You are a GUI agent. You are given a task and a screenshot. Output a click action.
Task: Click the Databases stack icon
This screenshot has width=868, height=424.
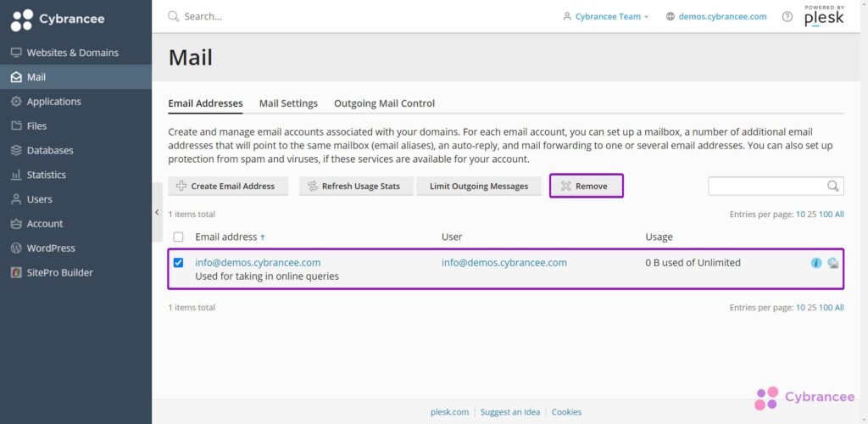click(16, 150)
